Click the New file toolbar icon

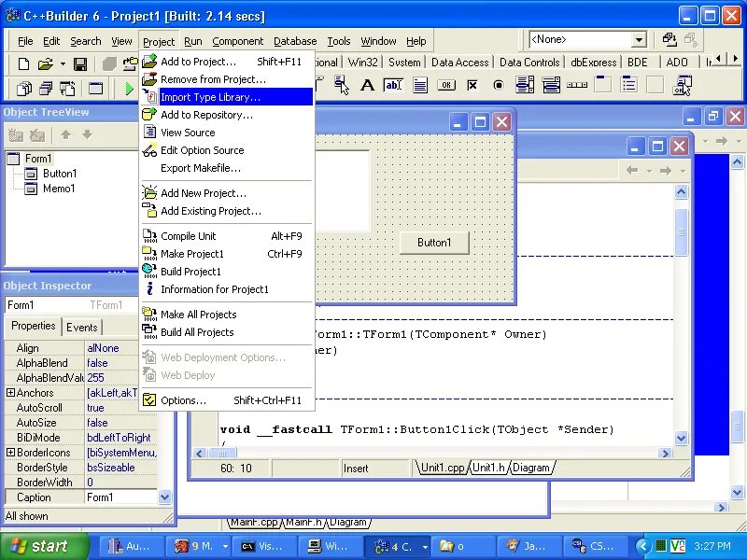[x=23, y=63]
